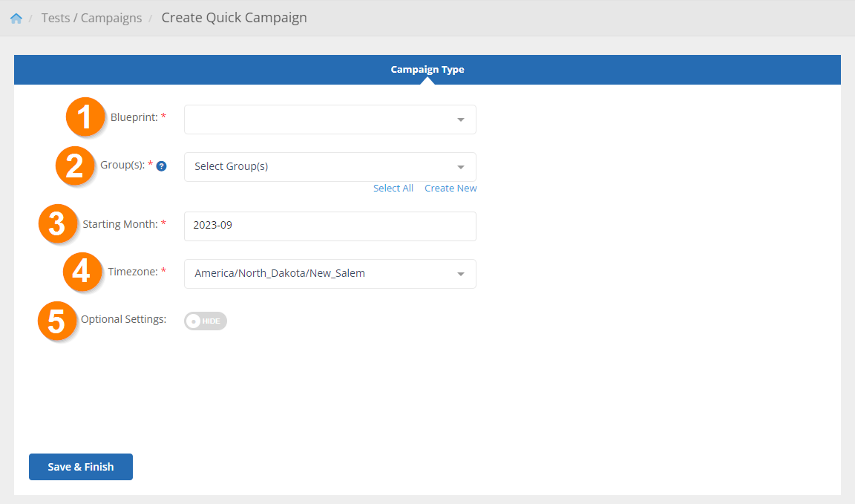Open the Blueprint dropdown
The image size is (855, 504).
[x=330, y=120]
